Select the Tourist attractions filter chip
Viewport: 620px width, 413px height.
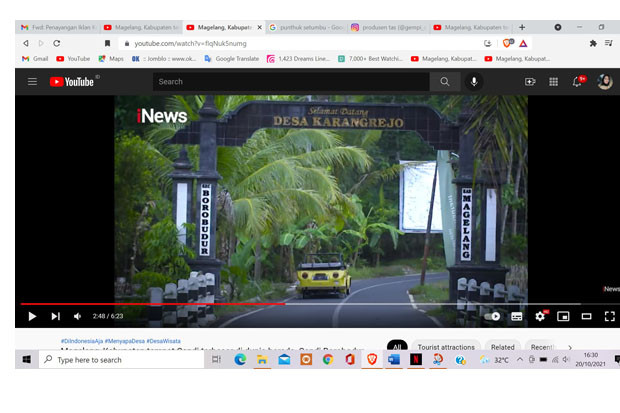coord(446,347)
